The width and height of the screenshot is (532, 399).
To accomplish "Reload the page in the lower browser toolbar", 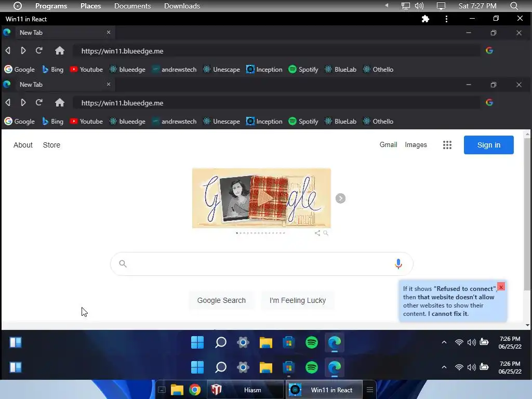I will click(39, 102).
